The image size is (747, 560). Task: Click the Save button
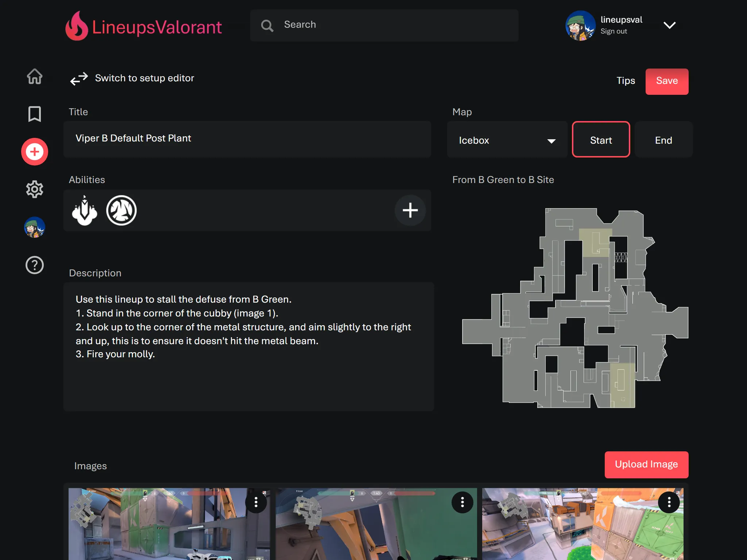(x=666, y=81)
